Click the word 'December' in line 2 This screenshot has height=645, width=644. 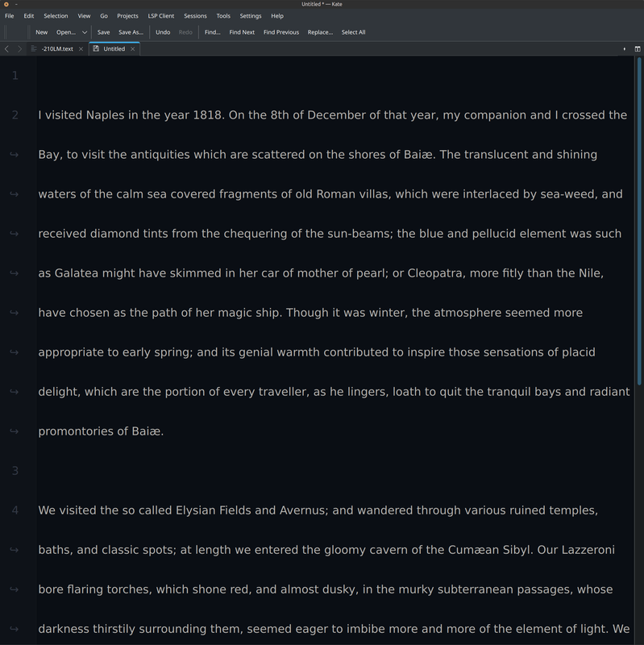[336, 115]
